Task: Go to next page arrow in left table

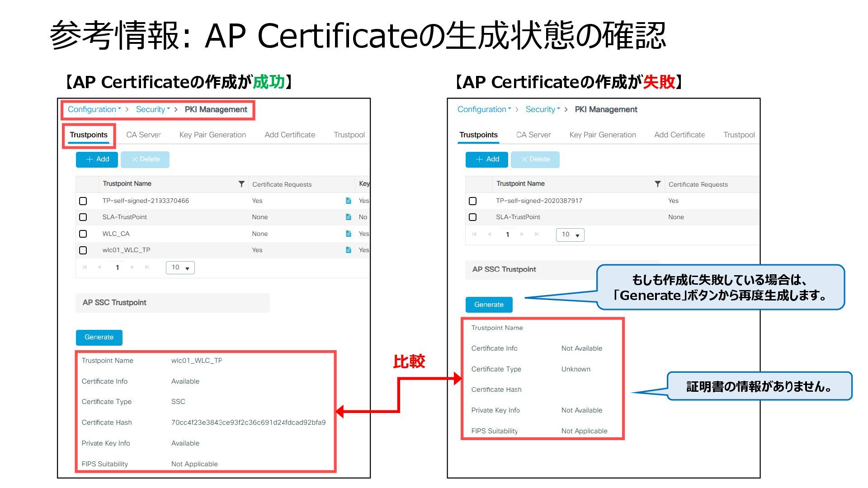Action: (x=132, y=267)
